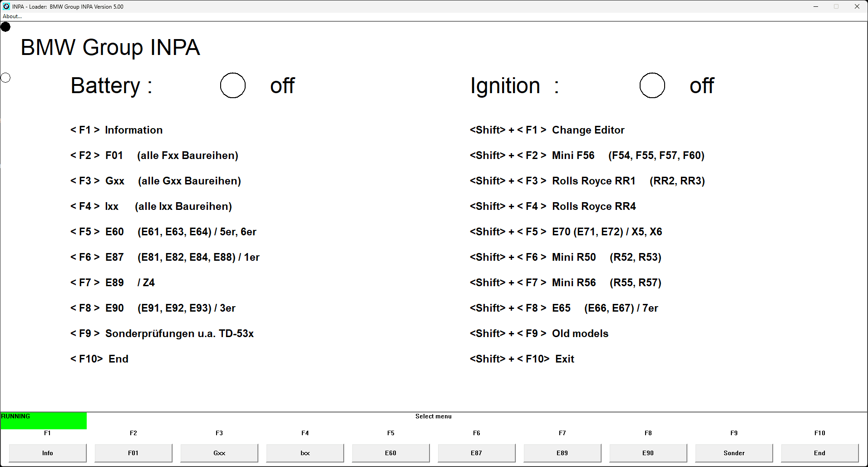The width and height of the screenshot is (868, 467).
Task: Click the 'Select menu' status text
Action: [434, 416]
